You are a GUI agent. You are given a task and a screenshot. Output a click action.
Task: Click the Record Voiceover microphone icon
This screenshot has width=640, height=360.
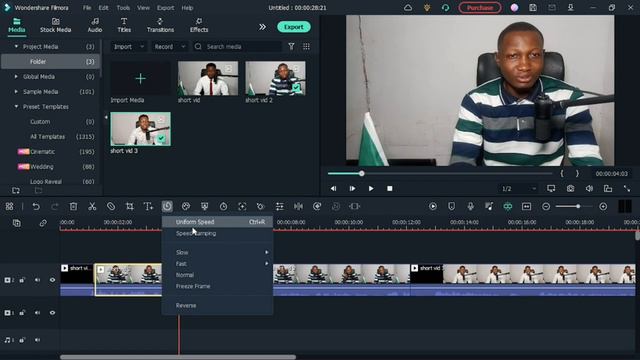tap(470, 207)
